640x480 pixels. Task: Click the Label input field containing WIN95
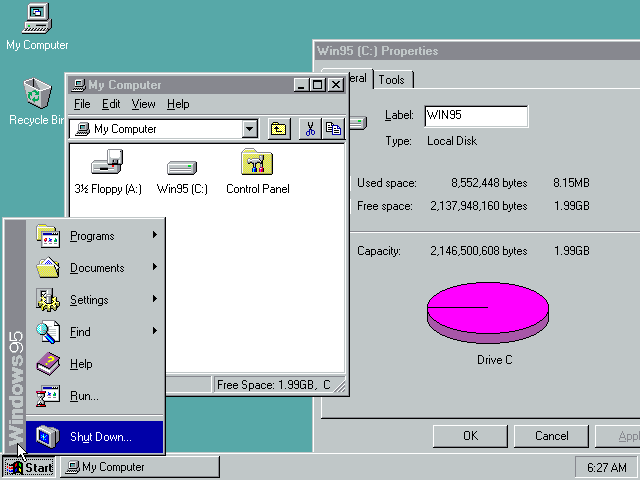[476, 116]
